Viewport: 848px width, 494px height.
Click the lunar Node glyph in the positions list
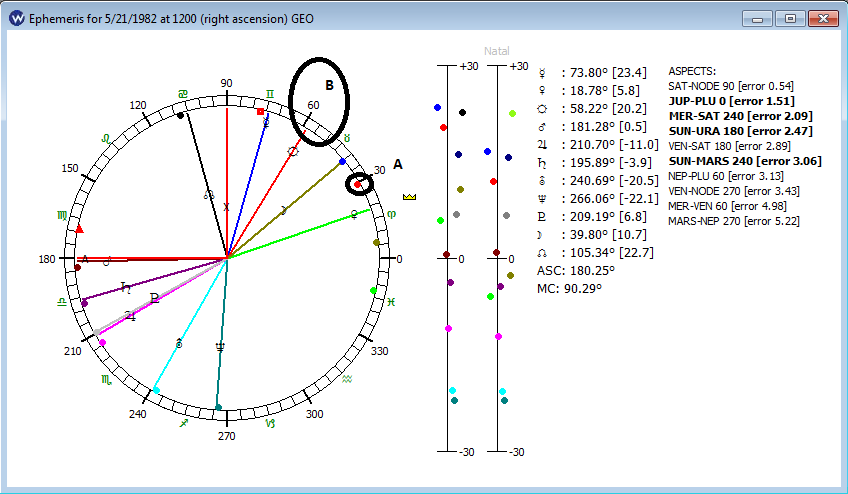click(x=542, y=253)
